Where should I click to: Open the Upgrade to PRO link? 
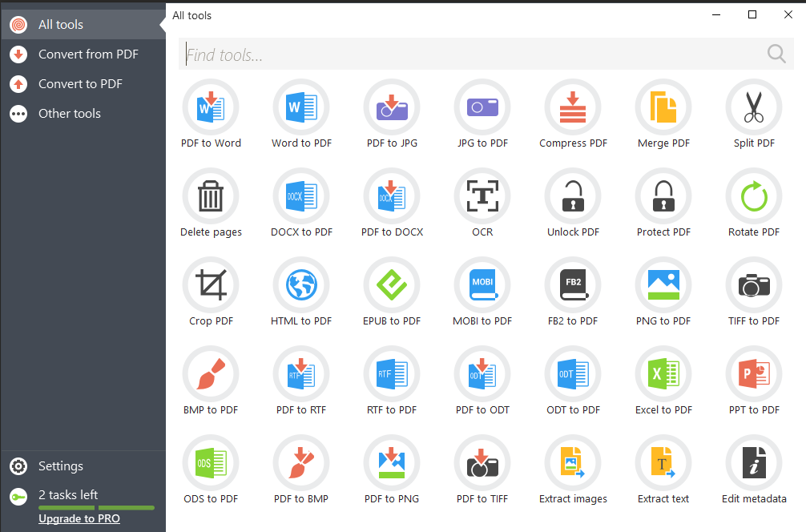tap(79, 518)
